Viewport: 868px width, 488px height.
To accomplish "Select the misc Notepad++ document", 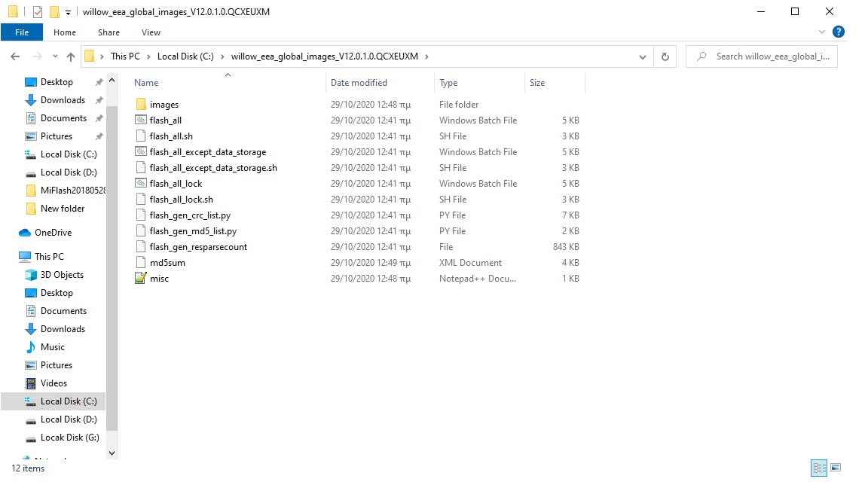I will [159, 279].
